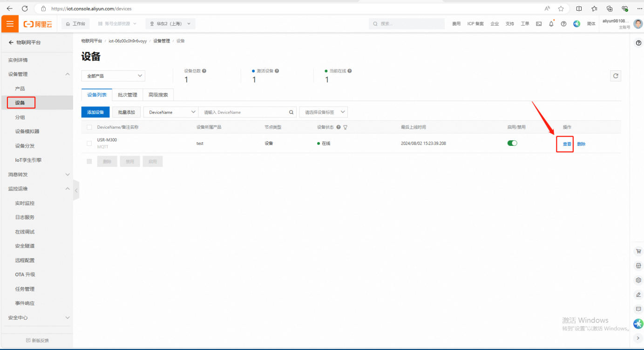Click the notification bell icon
644x350 pixels.
pos(551,24)
